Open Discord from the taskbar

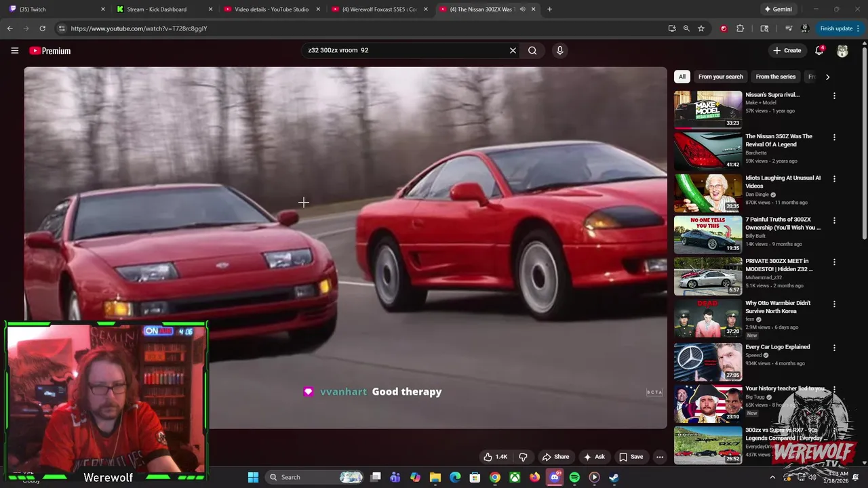[x=555, y=477]
